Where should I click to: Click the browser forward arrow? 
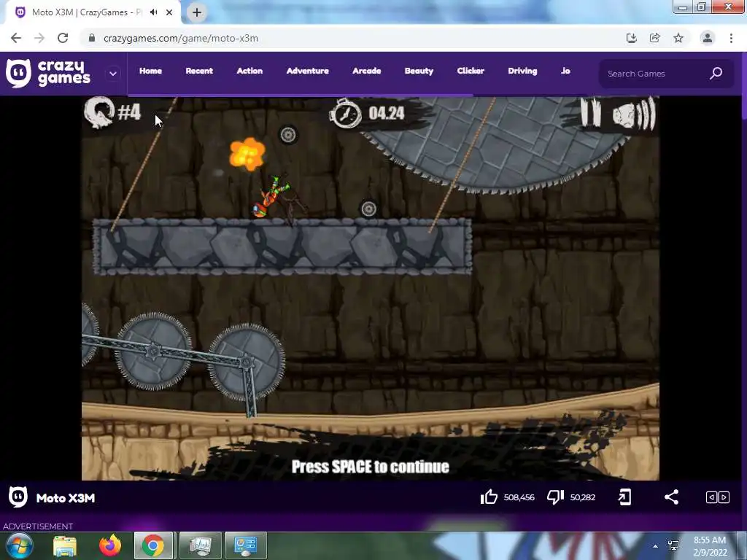tap(39, 38)
